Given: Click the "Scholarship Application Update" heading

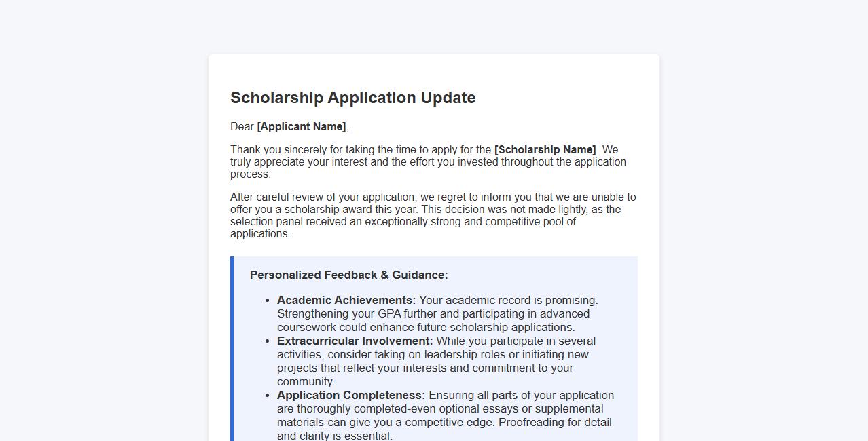Looking at the screenshot, I should tap(352, 98).
